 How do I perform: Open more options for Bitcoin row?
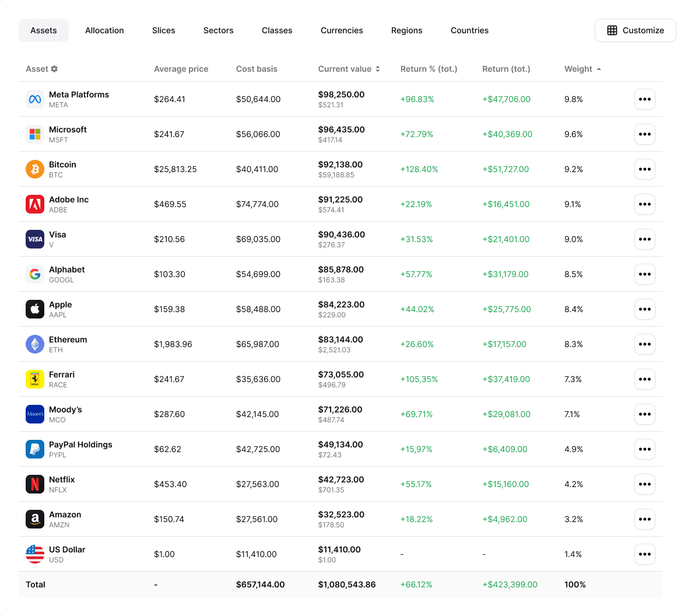(x=645, y=169)
